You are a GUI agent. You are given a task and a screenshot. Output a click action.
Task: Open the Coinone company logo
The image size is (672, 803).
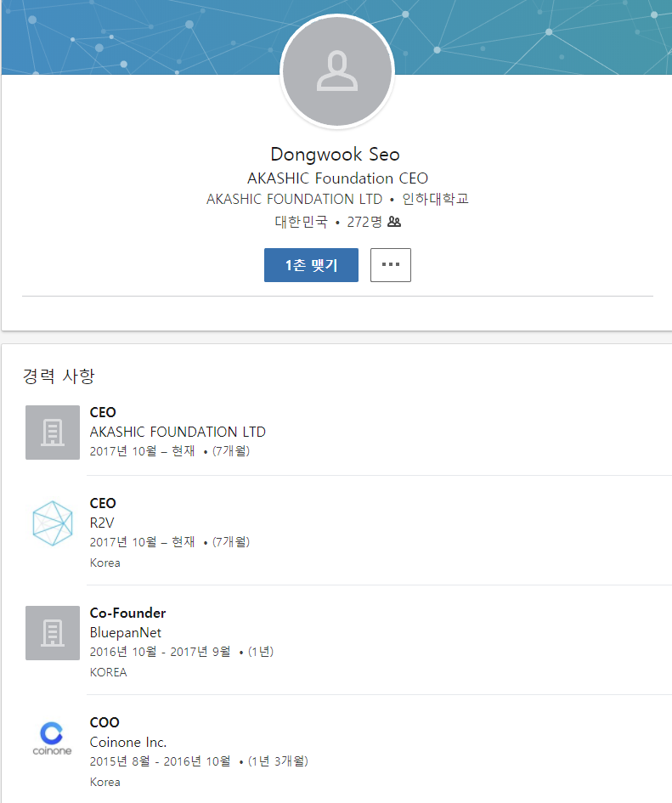pyautogui.click(x=52, y=738)
